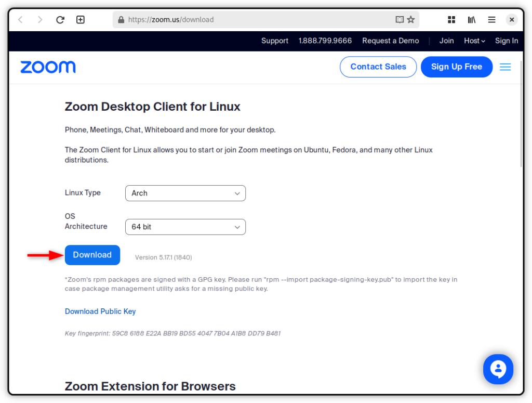This screenshot has height=403, width=532.
Task: Open Zoom site hamburger menu
Action: point(505,67)
